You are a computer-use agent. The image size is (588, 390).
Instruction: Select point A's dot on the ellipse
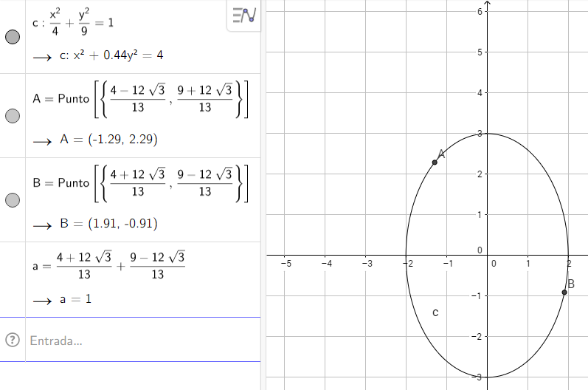[x=435, y=162]
